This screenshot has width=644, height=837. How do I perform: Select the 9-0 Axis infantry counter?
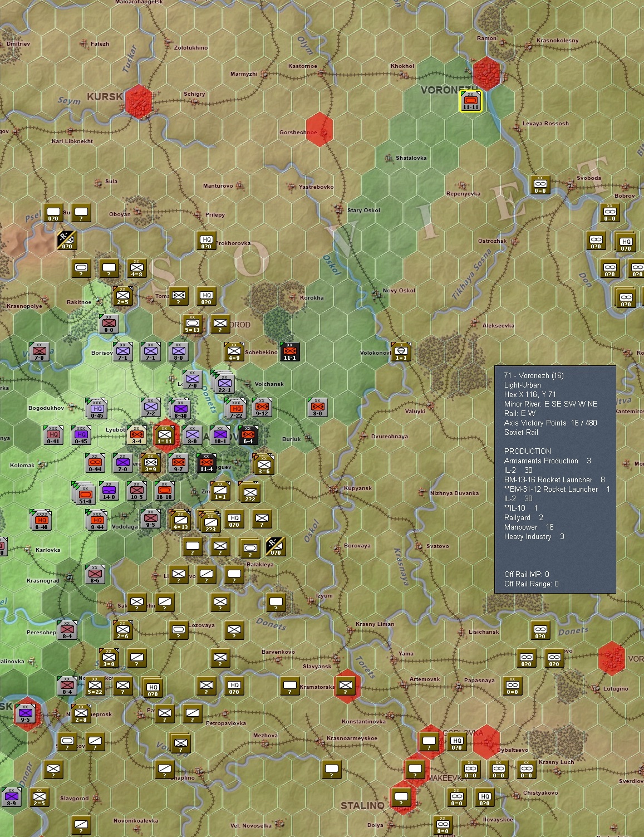pyautogui.click(x=109, y=324)
